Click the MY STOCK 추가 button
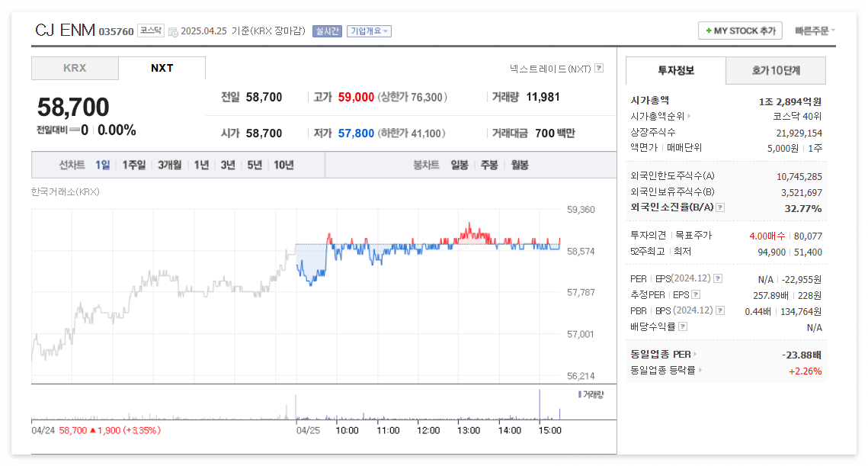The height and width of the screenshot is (466, 868). (740, 31)
